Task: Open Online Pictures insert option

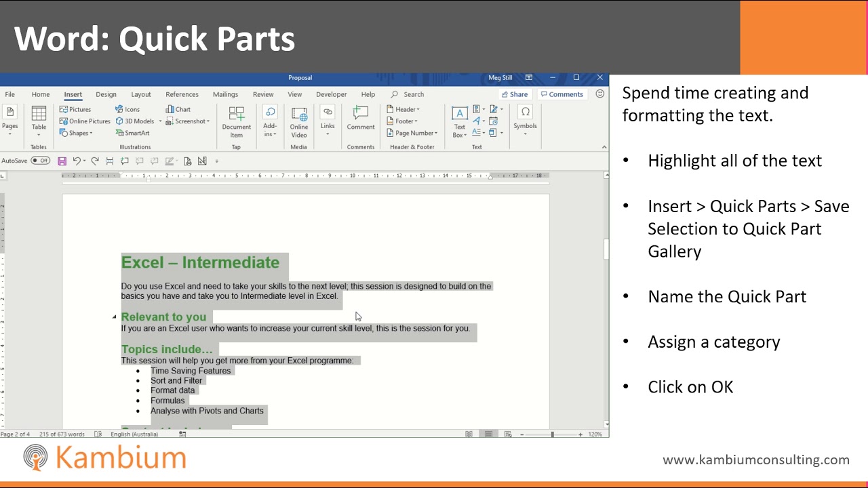Action: (85, 121)
